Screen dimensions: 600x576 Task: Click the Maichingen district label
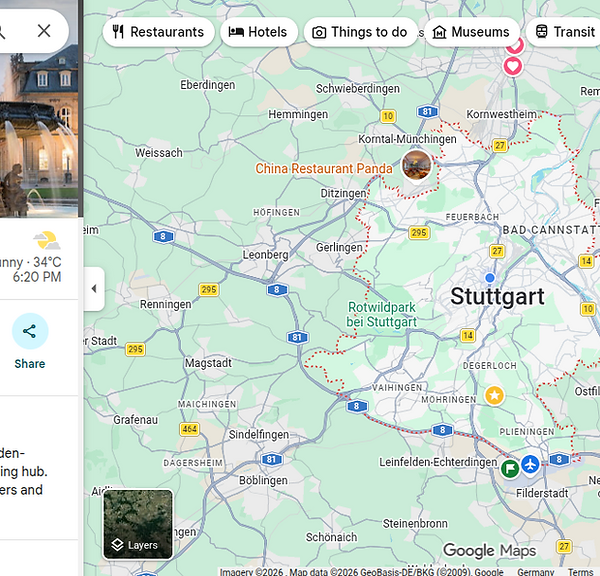(207, 405)
